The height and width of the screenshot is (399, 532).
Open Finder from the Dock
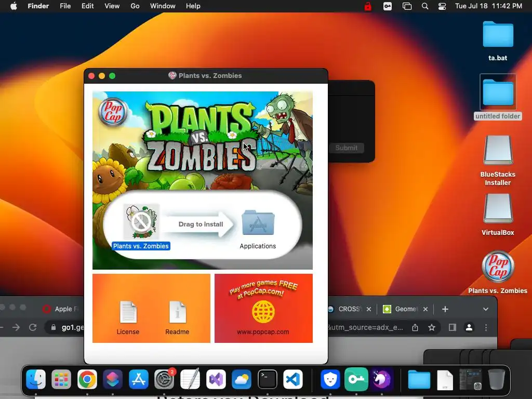(36, 379)
